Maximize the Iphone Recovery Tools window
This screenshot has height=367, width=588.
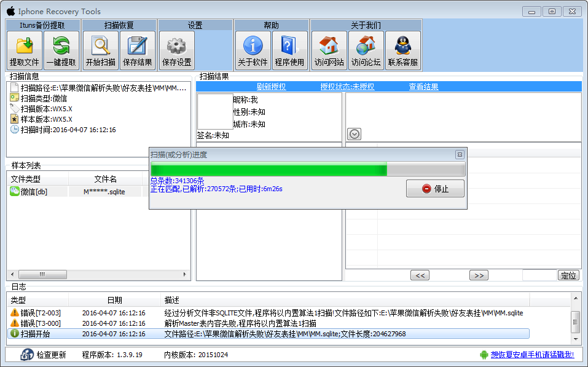coord(552,12)
